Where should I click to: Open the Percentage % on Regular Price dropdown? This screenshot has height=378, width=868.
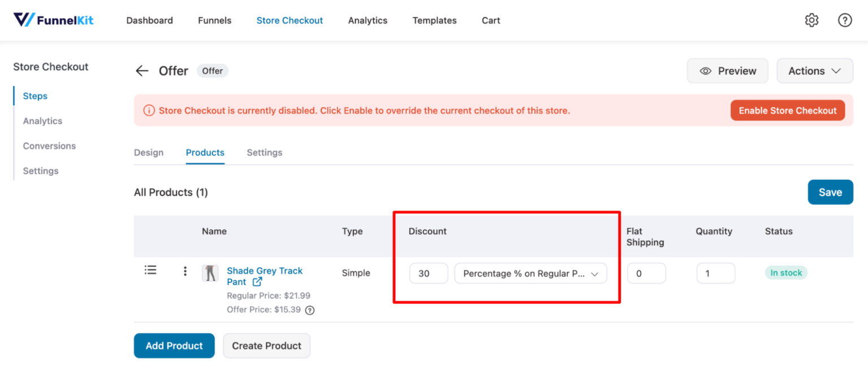click(x=530, y=273)
